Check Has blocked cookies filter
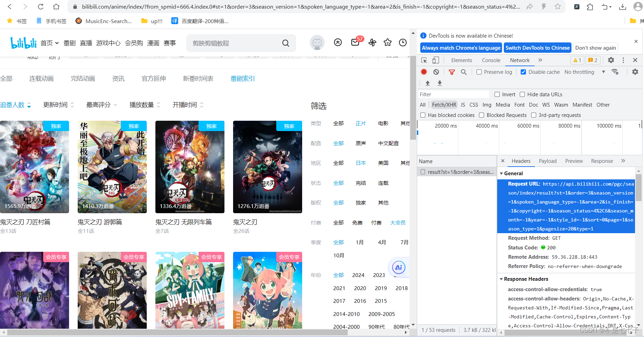Image resolution: width=644 pixels, height=337 pixels. click(423, 115)
